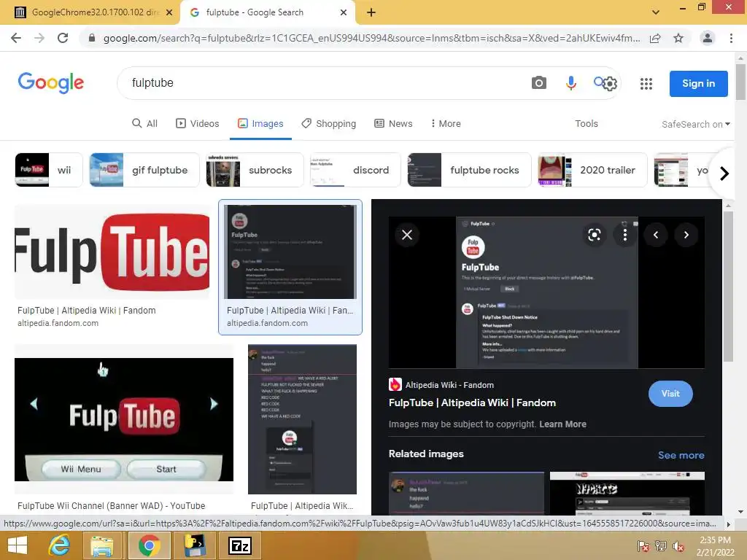Viewport: 747px width, 560px height.
Task: Open File Explorer from taskbar
Action: 102,545
